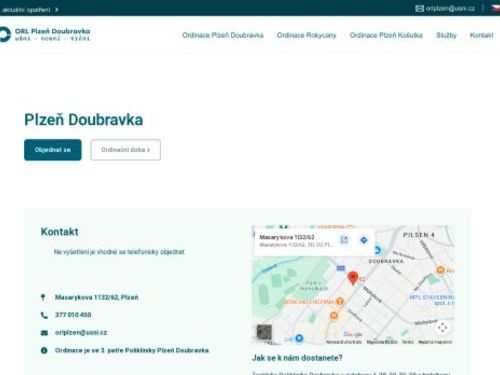Click the Masarykova 1132/62, Plzeň address
This screenshot has height=375, width=500.
click(97, 297)
